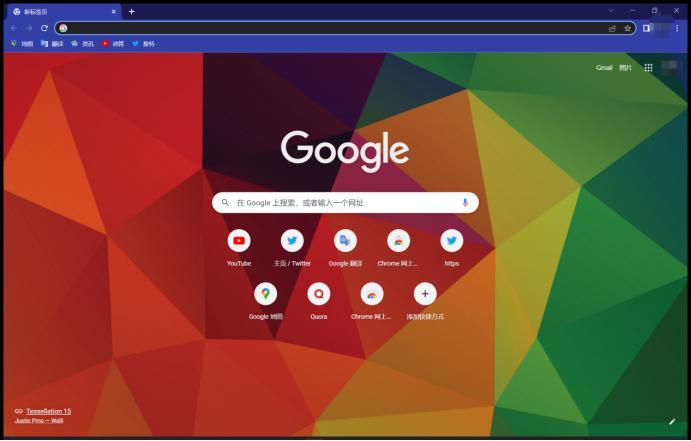691x441 pixels.
Task: Click the voice search microphone icon
Action: (x=464, y=203)
